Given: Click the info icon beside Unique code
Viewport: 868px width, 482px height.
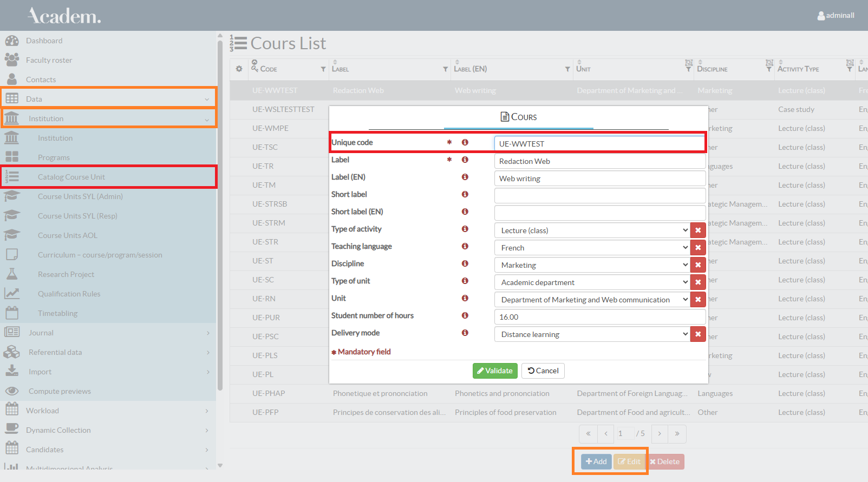Looking at the screenshot, I should point(465,142).
